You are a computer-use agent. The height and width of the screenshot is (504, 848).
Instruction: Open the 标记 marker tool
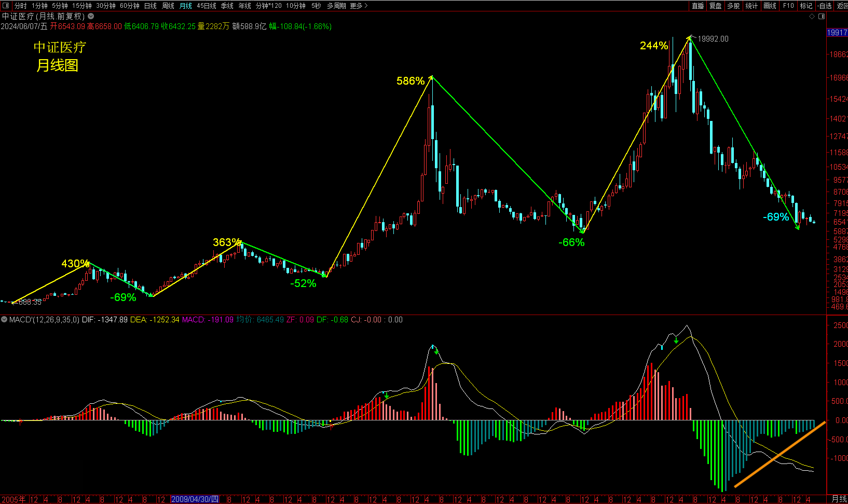(x=806, y=6)
